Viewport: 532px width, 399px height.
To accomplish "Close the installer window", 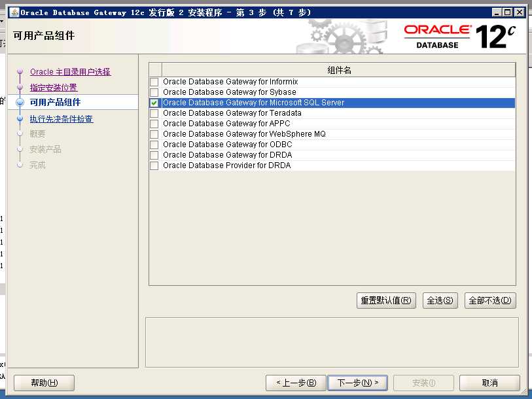I will click(x=520, y=12).
